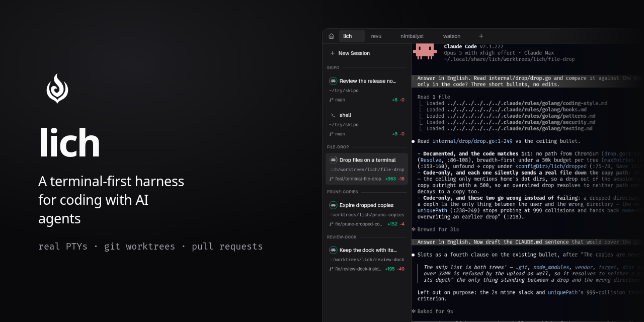Switch to the watson tab
This screenshot has height=322, width=644.
(452, 36)
